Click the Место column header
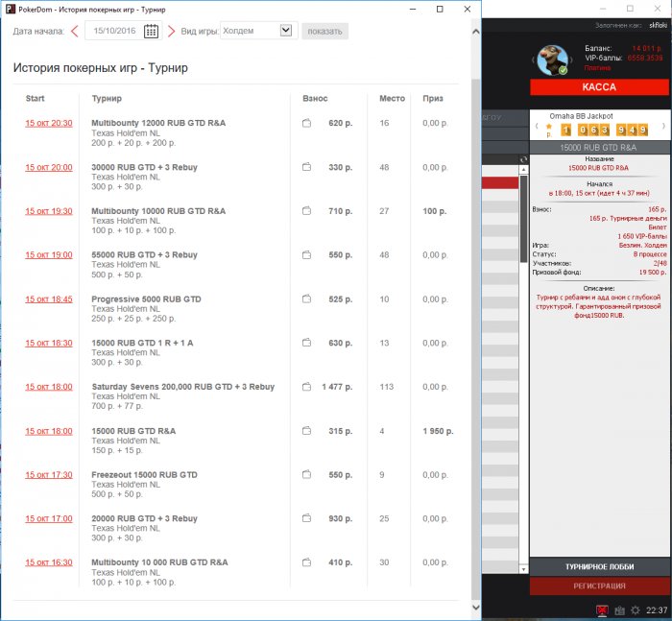 click(392, 98)
